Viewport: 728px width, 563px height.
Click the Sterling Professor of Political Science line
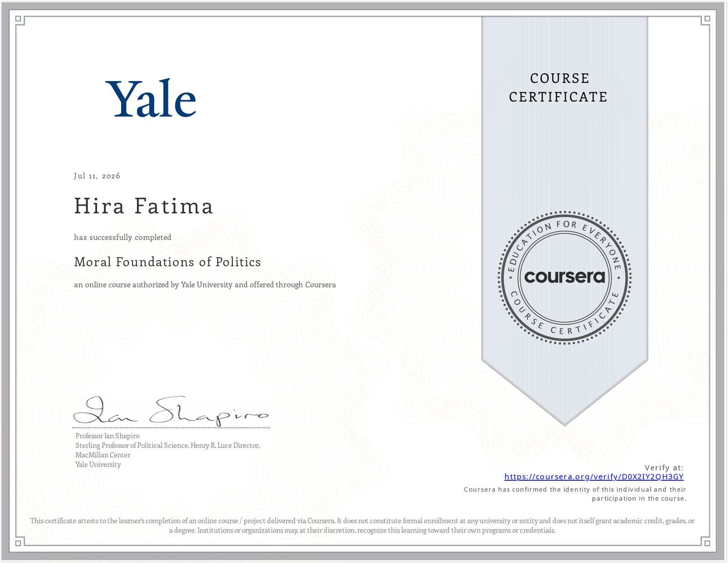(x=168, y=445)
